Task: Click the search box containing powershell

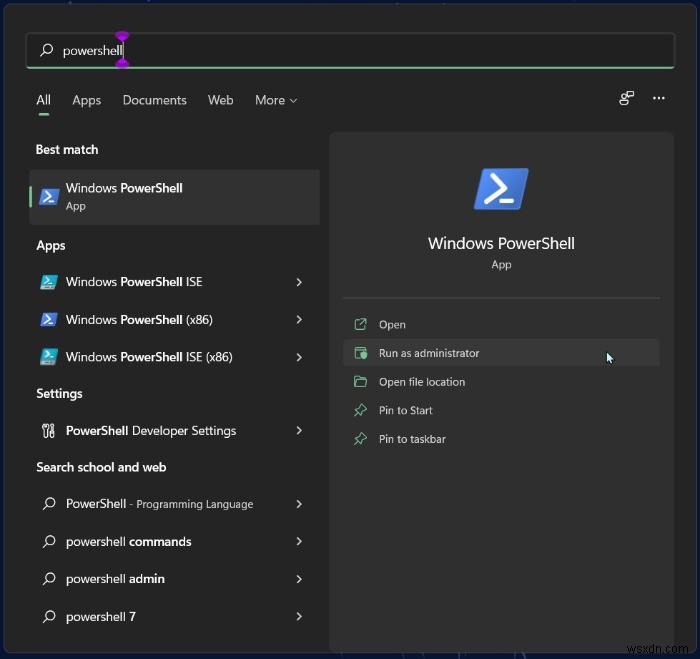Action: pyautogui.click(x=350, y=50)
